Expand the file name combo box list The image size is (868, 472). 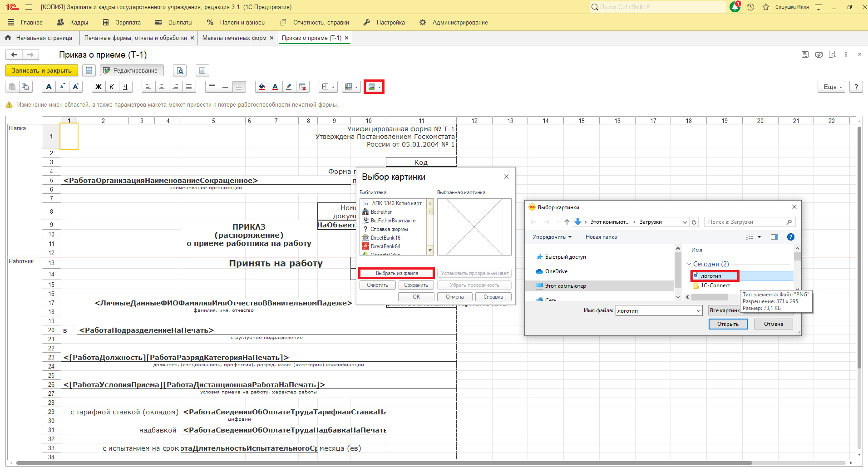pyautogui.click(x=699, y=311)
